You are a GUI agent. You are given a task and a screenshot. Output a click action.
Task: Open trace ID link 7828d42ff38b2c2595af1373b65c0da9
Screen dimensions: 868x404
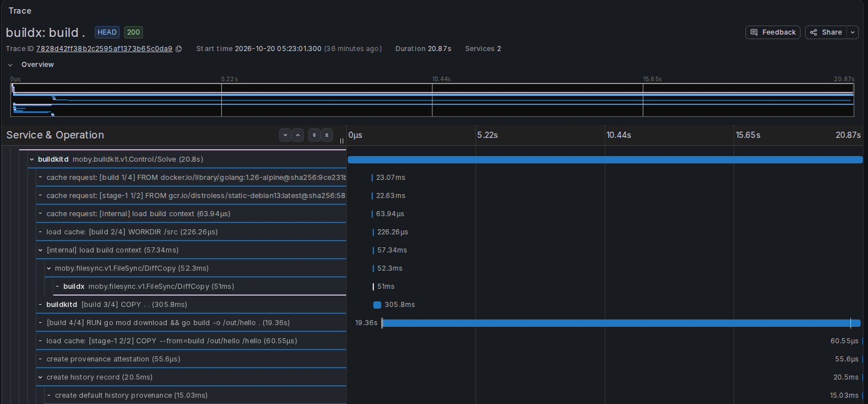click(104, 49)
